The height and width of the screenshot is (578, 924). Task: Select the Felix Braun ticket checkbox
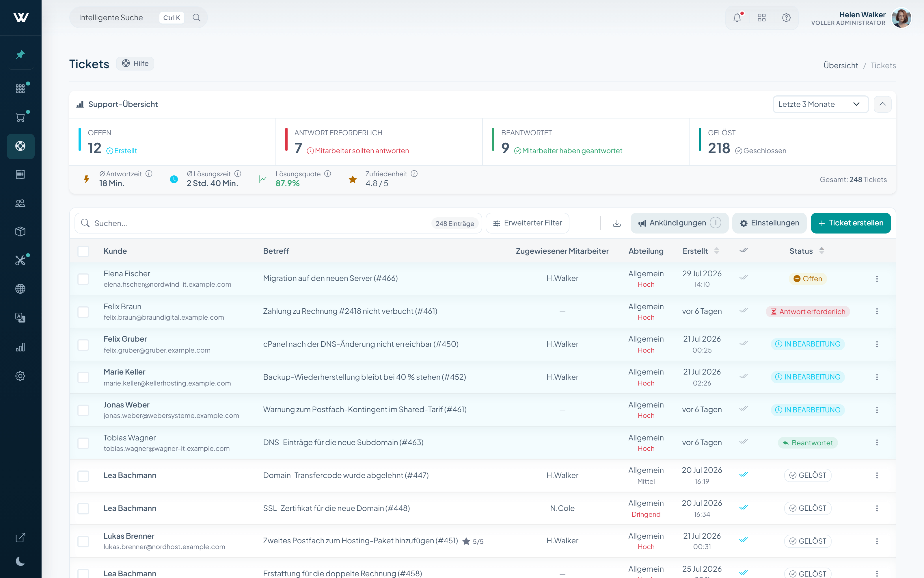(x=83, y=312)
